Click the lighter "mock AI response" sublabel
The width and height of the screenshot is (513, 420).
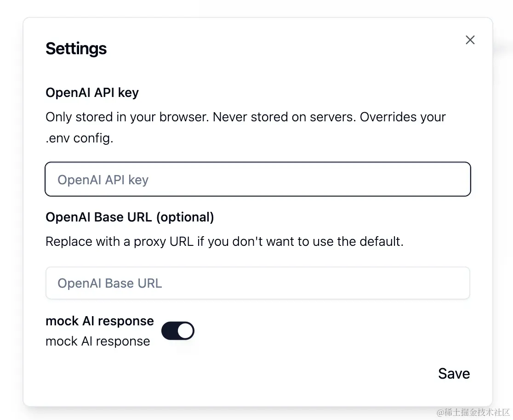(x=98, y=341)
